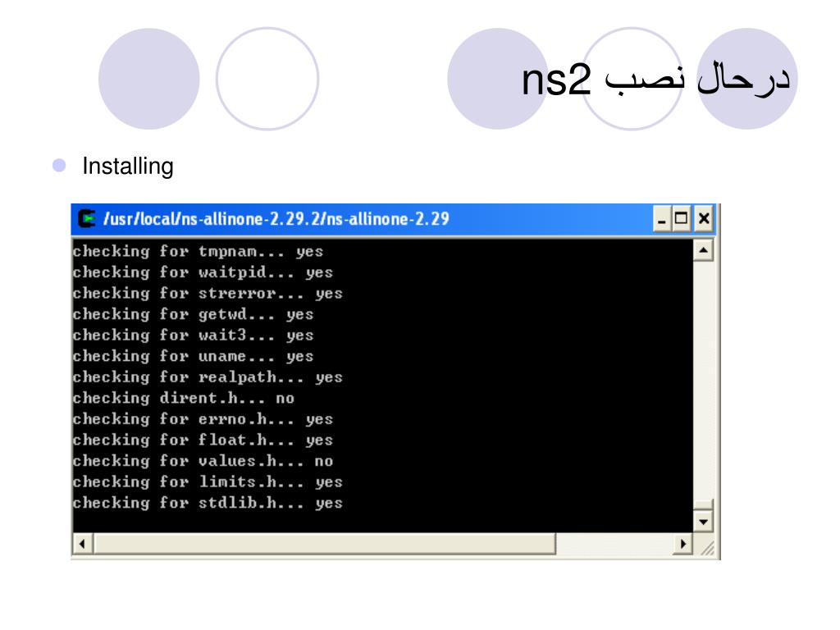The height and width of the screenshot is (630, 840).
Task: Close the ns-allinone terminal window
Action: [x=703, y=219]
